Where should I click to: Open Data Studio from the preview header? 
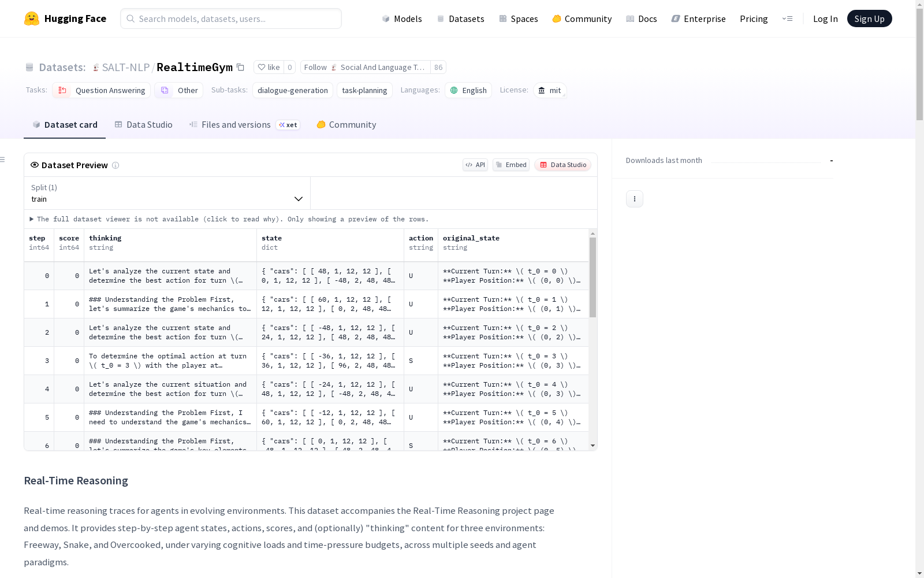point(562,165)
